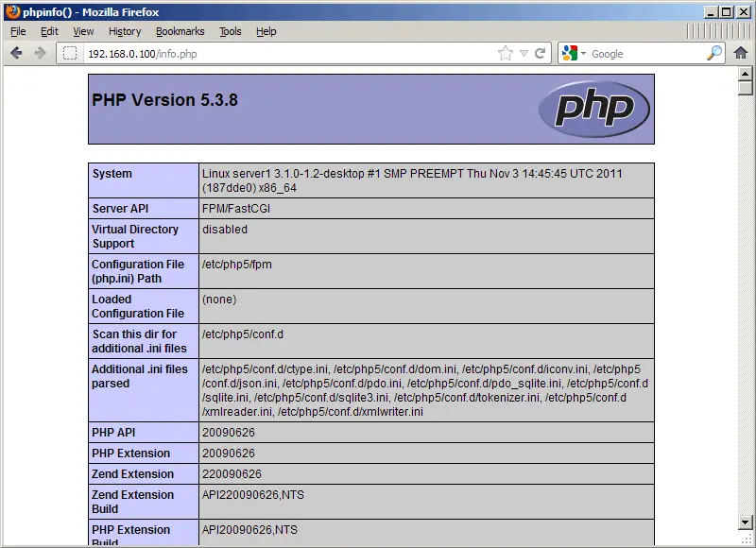This screenshot has height=548, width=756.
Task: Click the 'Server API' row label
Action: (x=120, y=208)
